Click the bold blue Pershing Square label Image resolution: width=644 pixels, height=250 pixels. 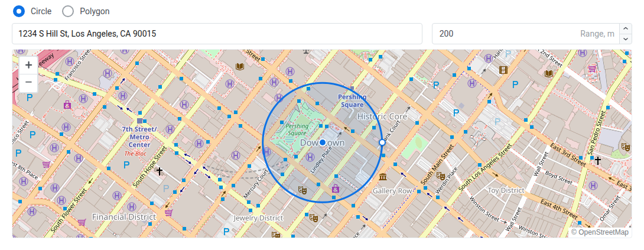coord(352,100)
